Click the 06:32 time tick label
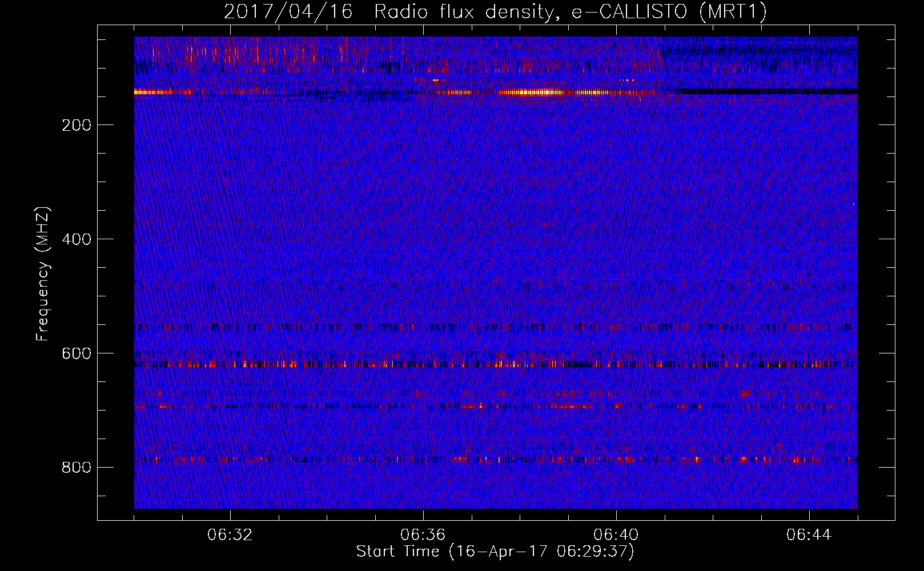 (230, 535)
